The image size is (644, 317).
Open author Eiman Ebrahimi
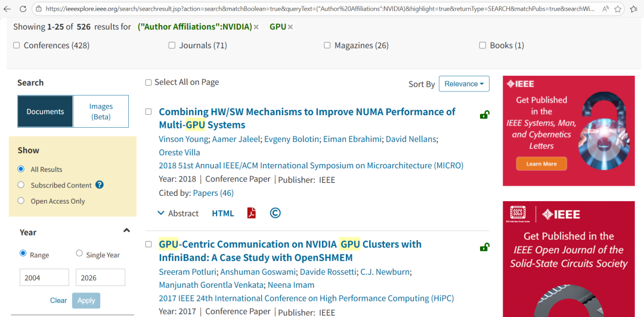pyautogui.click(x=353, y=139)
